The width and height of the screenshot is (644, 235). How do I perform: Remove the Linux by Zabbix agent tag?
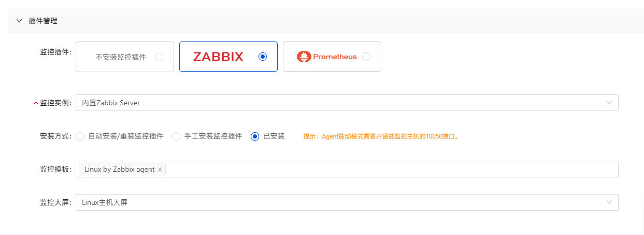[160, 170]
